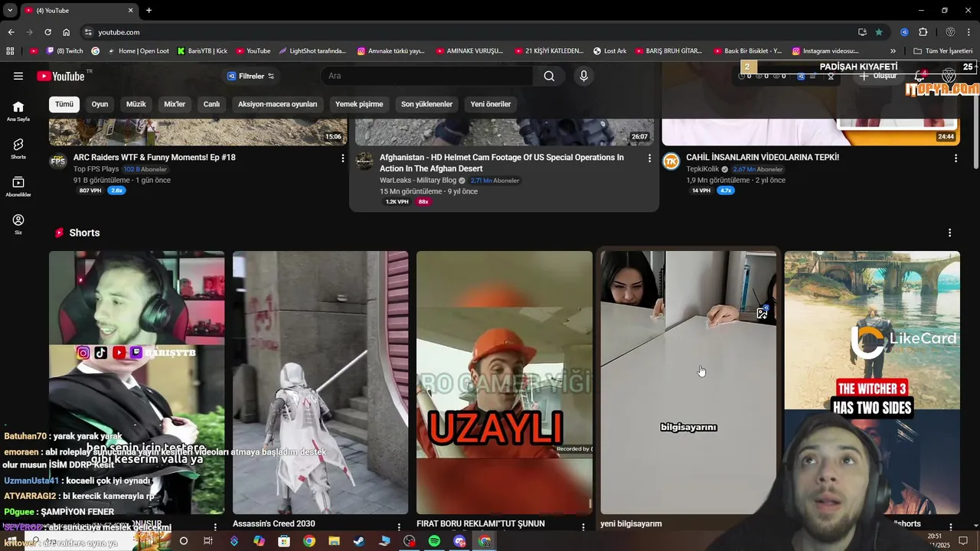Screen dimensions: 980x551
Task: Reload the page in Chrome
Action: point(47,32)
